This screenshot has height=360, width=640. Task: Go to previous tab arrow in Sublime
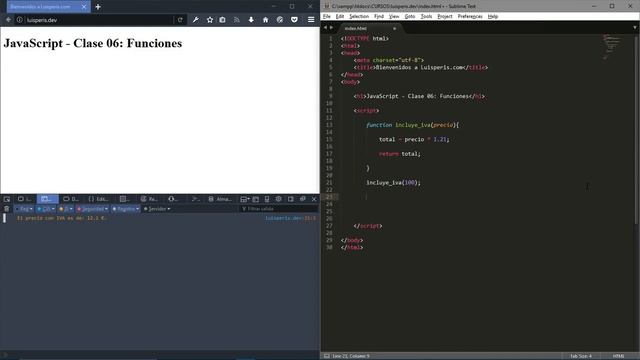[x=325, y=28]
